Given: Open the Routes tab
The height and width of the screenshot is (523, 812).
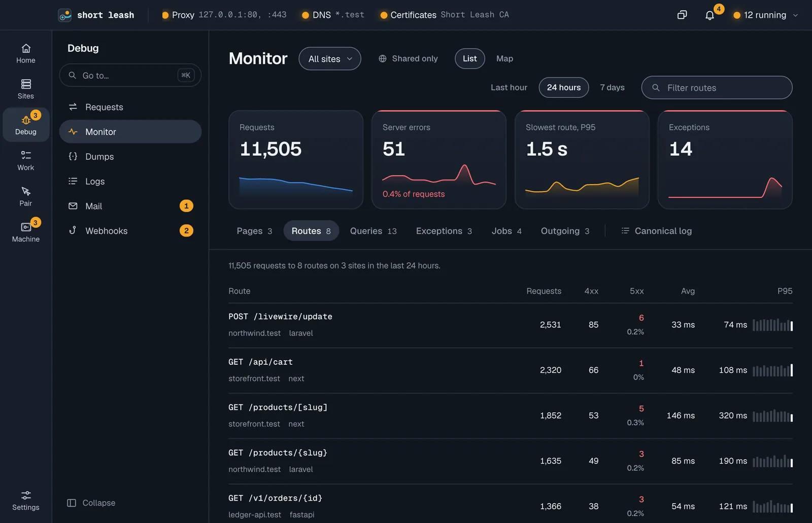Looking at the screenshot, I should pos(311,231).
